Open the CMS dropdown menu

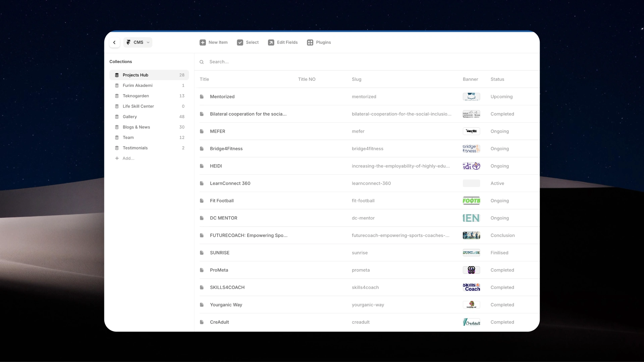tap(138, 42)
